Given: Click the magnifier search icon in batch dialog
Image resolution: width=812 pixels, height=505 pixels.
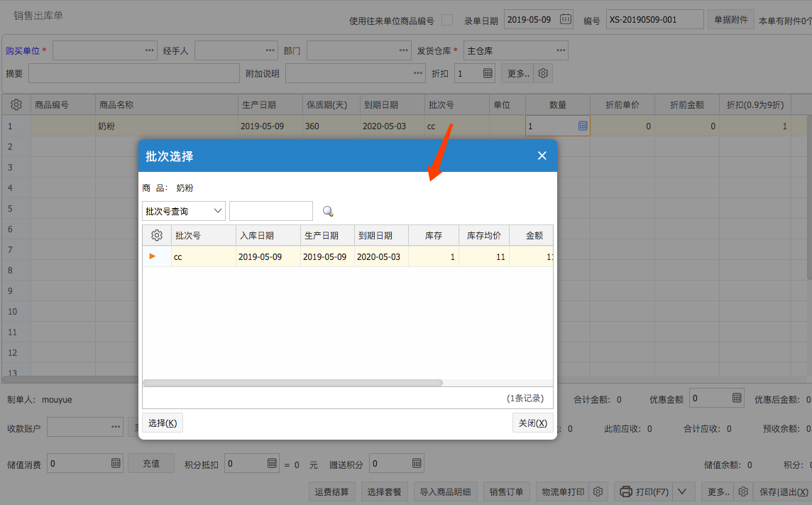Looking at the screenshot, I should [x=328, y=212].
